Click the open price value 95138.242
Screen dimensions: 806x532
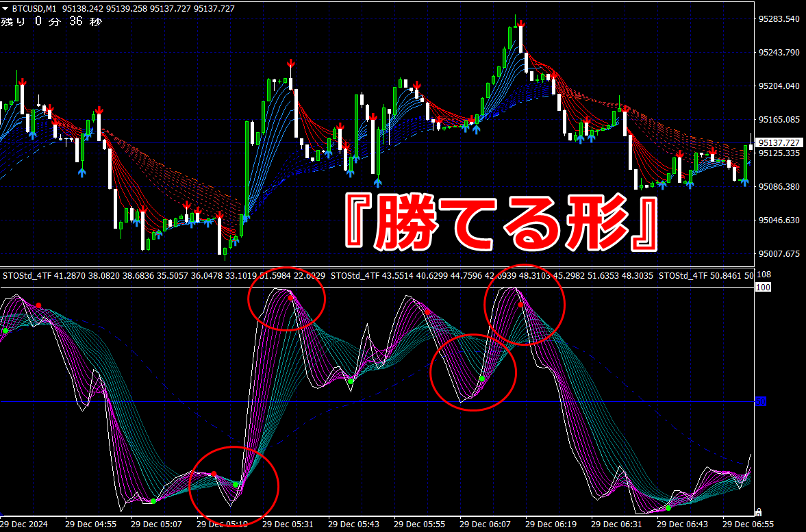pos(81,9)
